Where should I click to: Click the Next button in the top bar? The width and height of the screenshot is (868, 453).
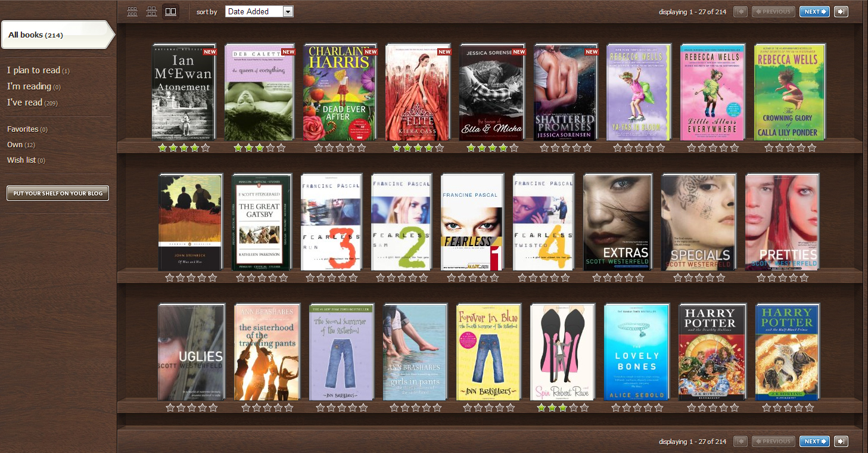814,11
